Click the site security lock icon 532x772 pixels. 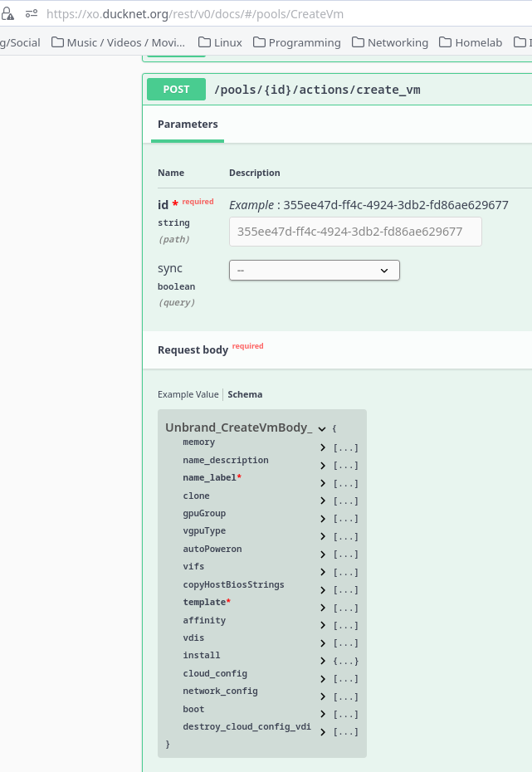point(7,14)
